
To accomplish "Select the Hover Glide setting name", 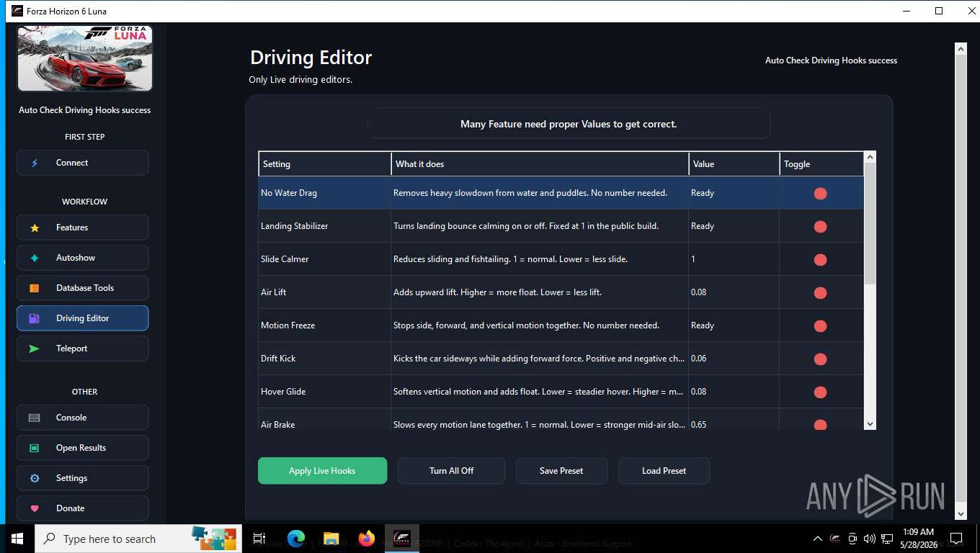I will 283,392.
